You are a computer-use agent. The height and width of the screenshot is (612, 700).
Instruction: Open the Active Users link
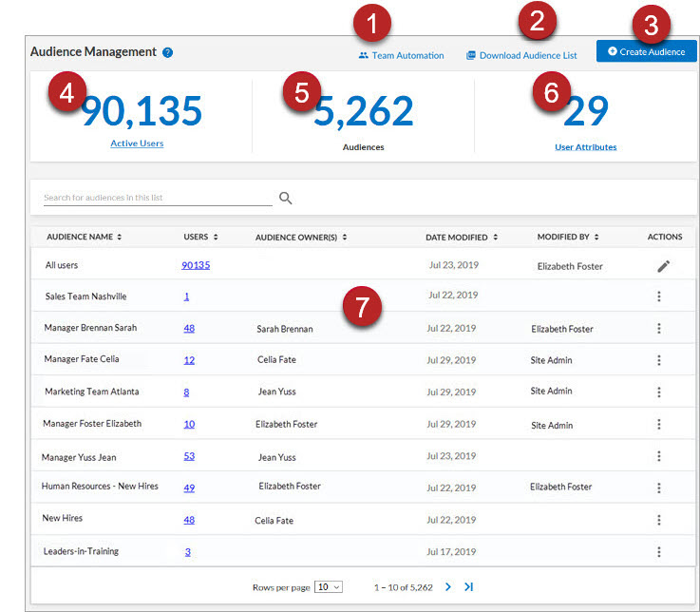(137, 143)
